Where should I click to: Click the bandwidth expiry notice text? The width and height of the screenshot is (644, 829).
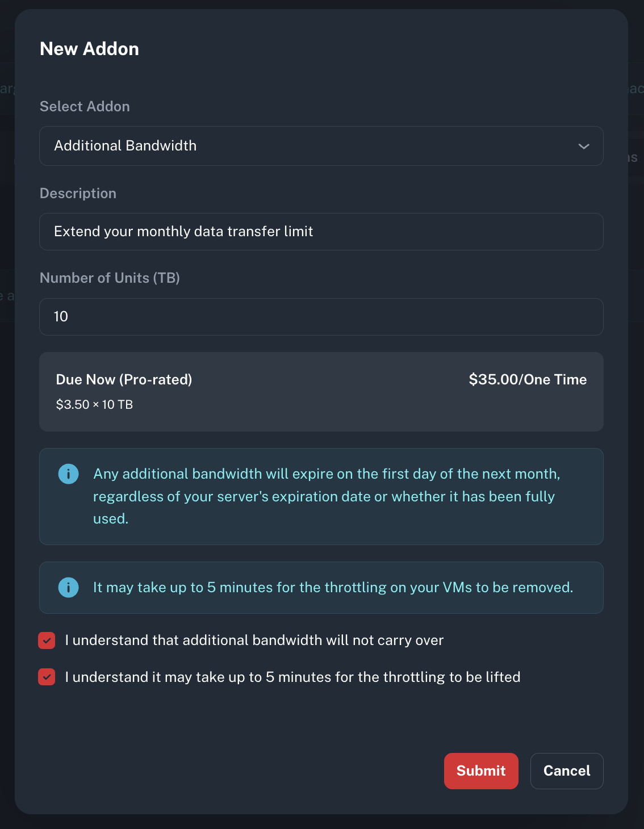pos(326,496)
